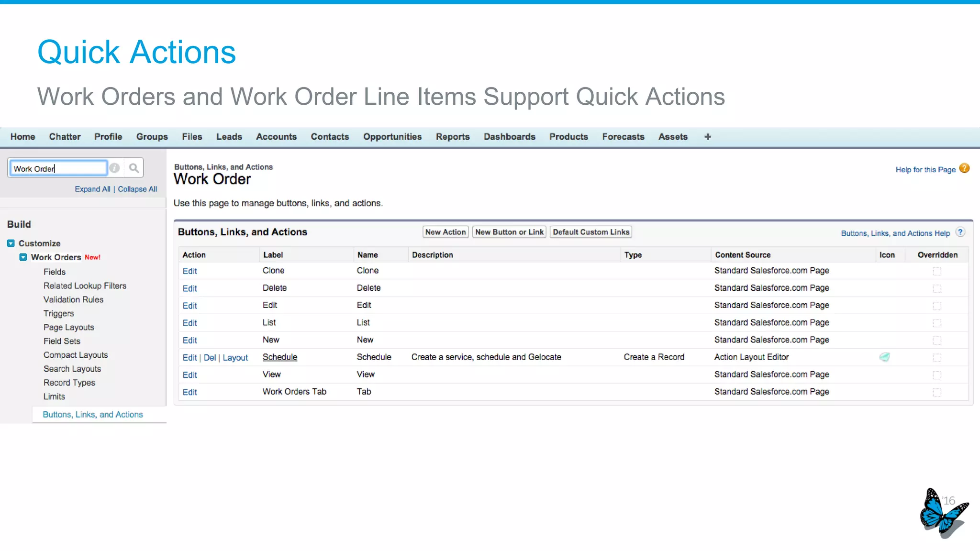980x551 pixels.
Task: Select Buttons, Links, and Actions in sidebar
Action: pos(93,415)
